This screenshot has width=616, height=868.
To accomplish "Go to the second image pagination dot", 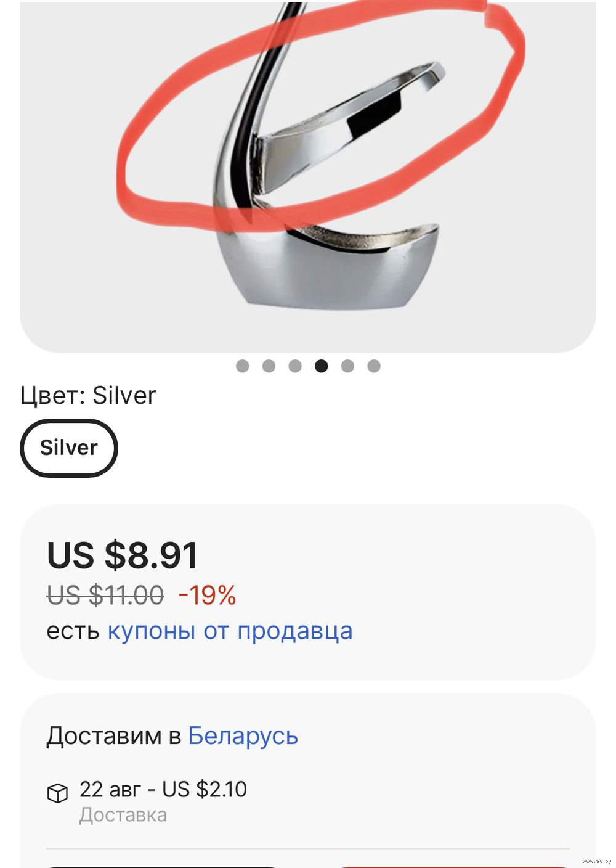I will pyautogui.click(x=269, y=366).
